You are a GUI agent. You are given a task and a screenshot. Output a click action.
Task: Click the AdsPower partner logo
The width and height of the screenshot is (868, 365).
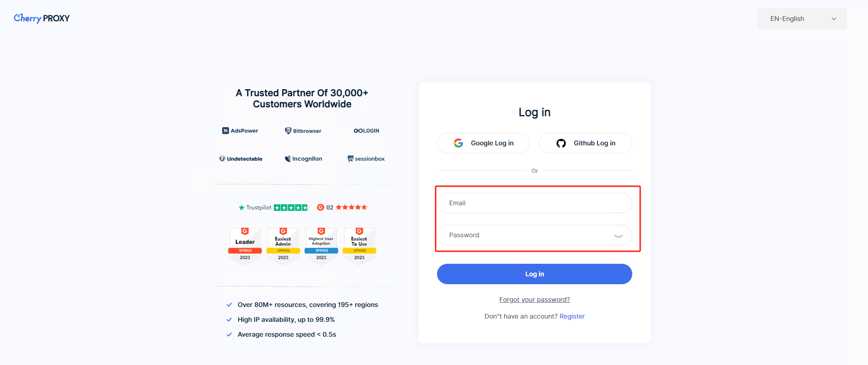tap(240, 131)
